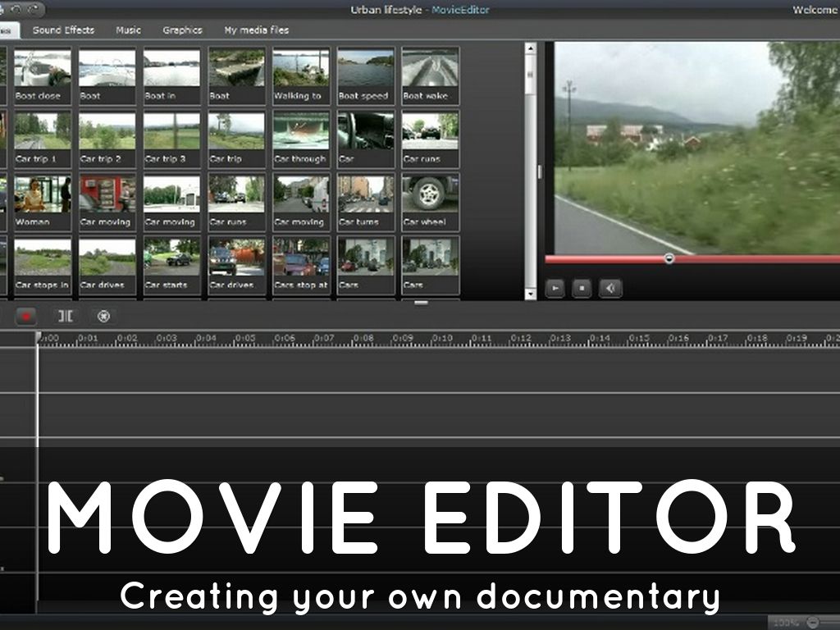Click the preview seek bar handle
This screenshot has width=840, height=630.
point(669,258)
